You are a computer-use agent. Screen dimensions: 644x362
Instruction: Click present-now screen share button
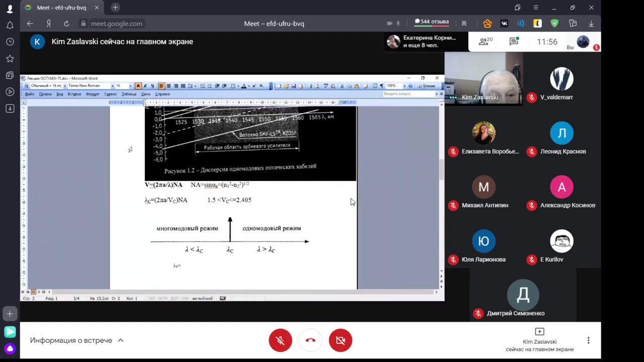point(539,340)
